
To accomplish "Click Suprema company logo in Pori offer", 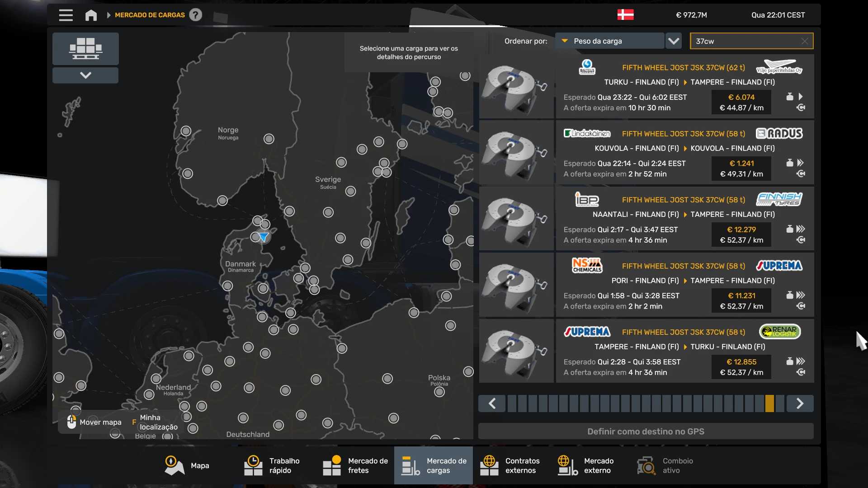I will click(x=779, y=266).
